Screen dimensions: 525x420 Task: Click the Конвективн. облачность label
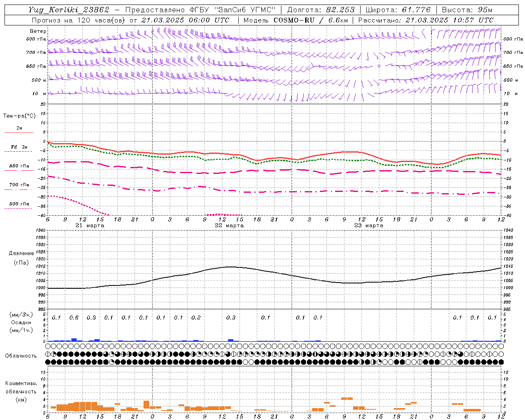[21, 388]
